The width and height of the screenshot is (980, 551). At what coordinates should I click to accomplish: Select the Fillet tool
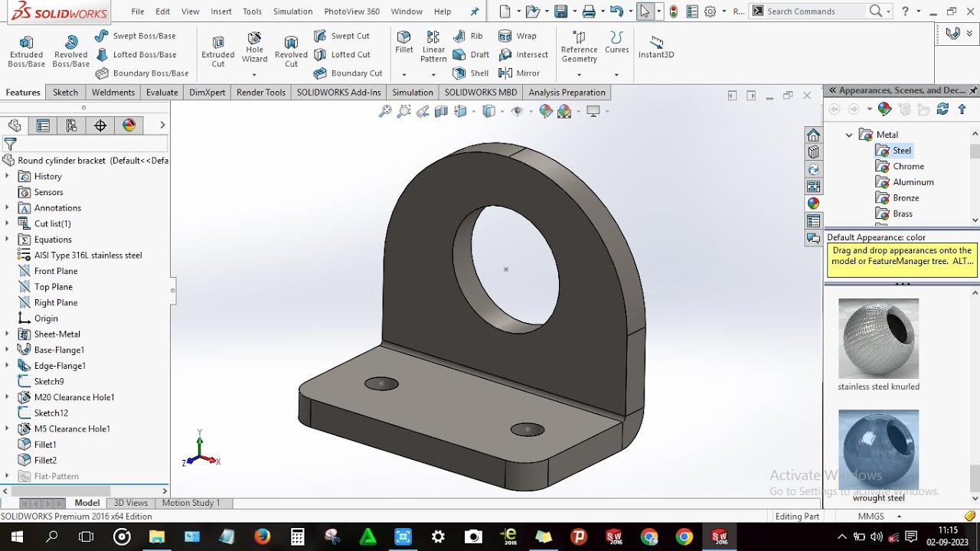404,43
